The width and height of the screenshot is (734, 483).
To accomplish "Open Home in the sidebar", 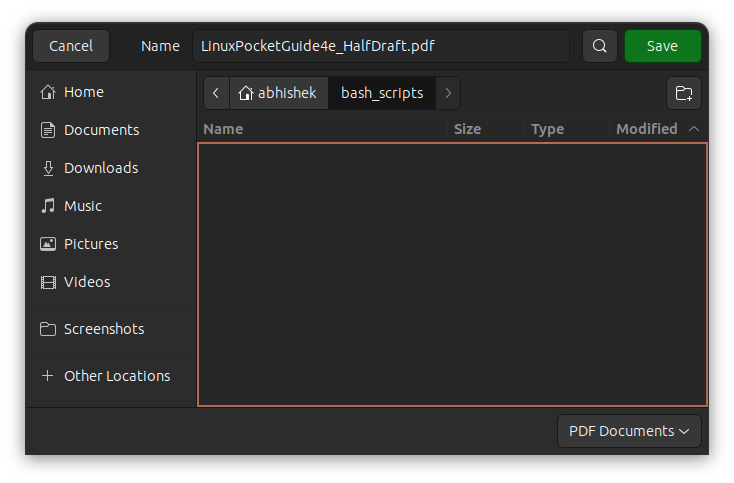I will point(84,92).
